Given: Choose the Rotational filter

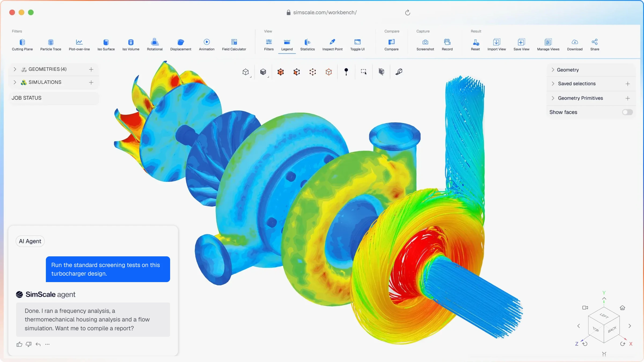Looking at the screenshot, I should click(155, 45).
